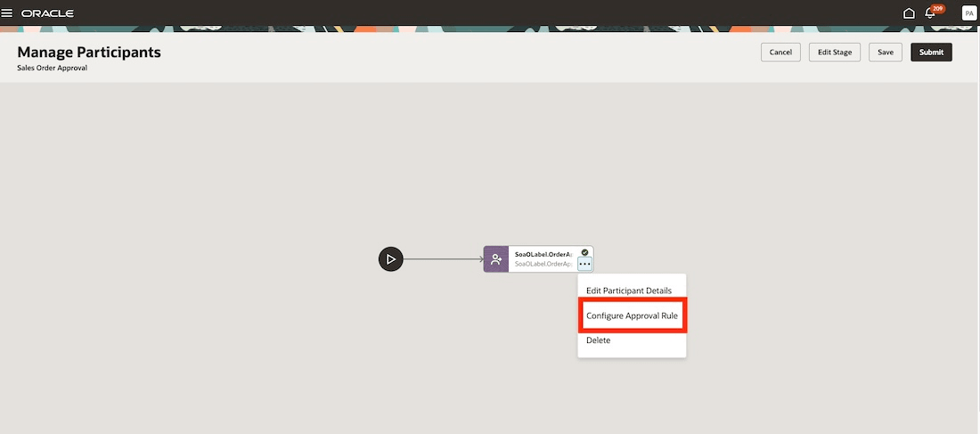Click the green checkmark status icon
The height and width of the screenshot is (434, 980).
584,252
